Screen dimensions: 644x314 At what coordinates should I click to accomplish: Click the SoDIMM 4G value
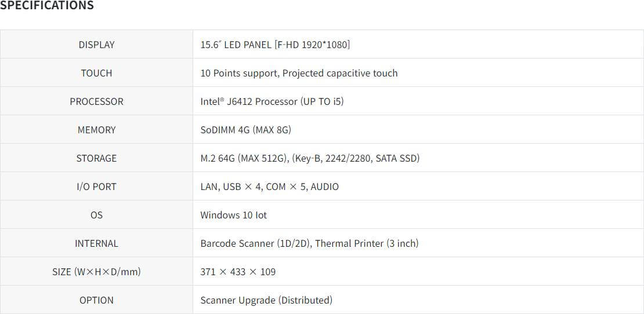[245, 130]
